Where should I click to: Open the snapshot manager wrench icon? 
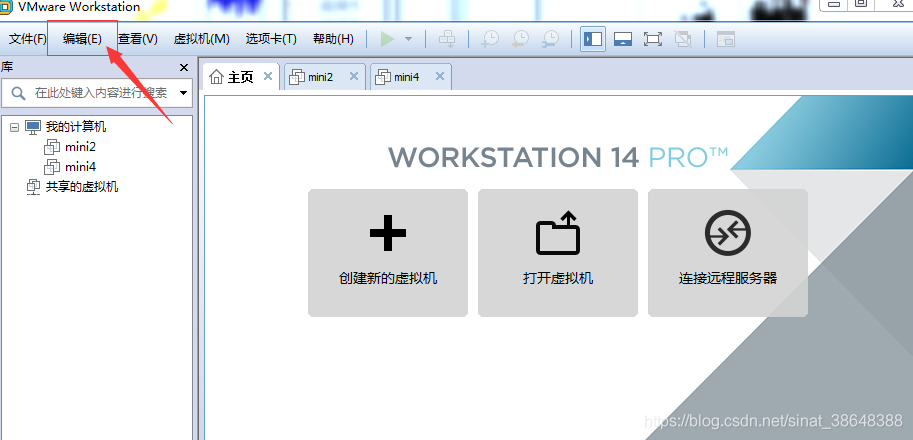tap(550, 39)
